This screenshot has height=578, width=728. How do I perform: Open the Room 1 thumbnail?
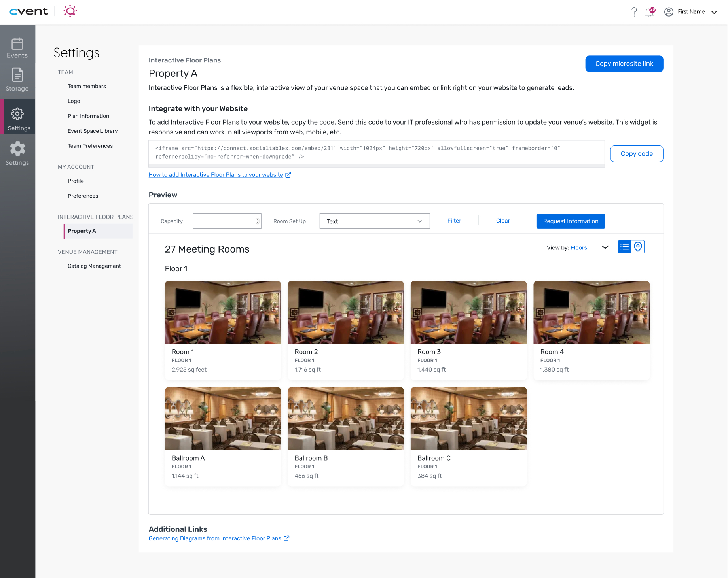[223, 312]
